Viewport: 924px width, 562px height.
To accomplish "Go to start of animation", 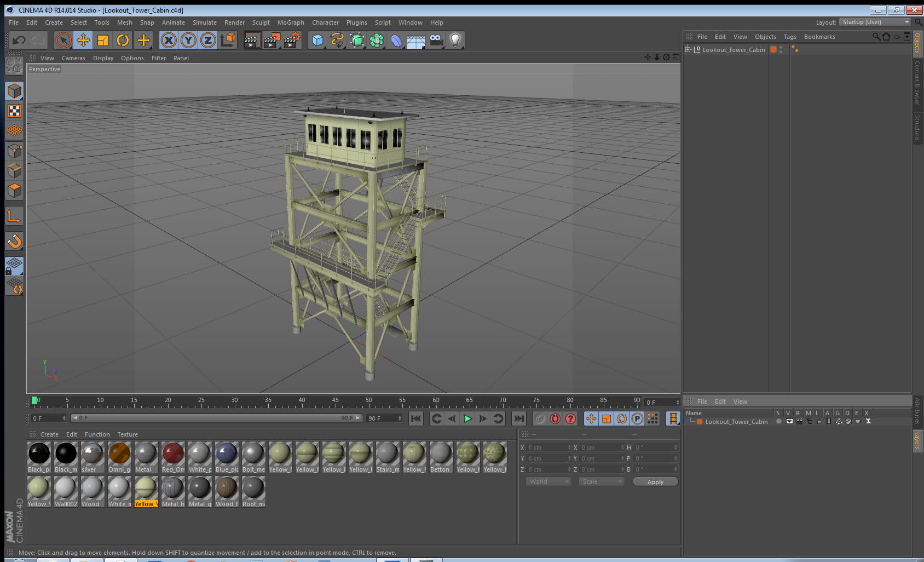I will 416,418.
